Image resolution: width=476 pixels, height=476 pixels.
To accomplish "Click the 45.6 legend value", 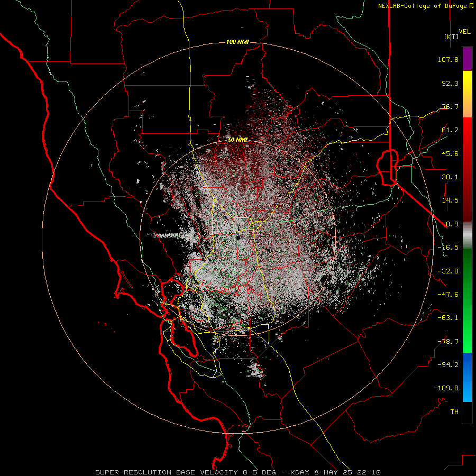I will [x=450, y=153].
